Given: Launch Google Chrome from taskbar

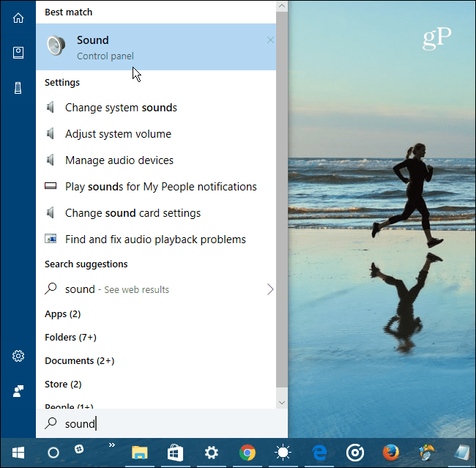Looking at the screenshot, I should (248, 453).
